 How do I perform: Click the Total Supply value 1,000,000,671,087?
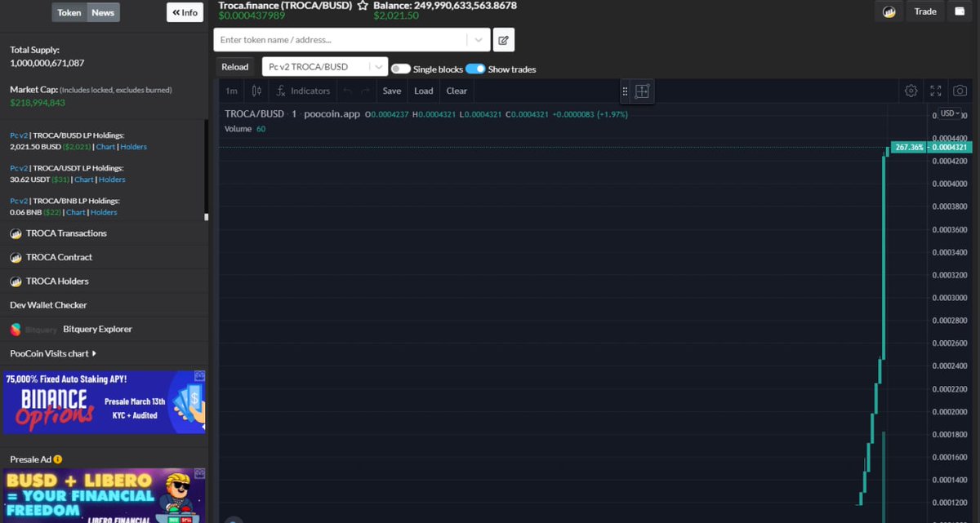pyautogui.click(x=47, y=63)
